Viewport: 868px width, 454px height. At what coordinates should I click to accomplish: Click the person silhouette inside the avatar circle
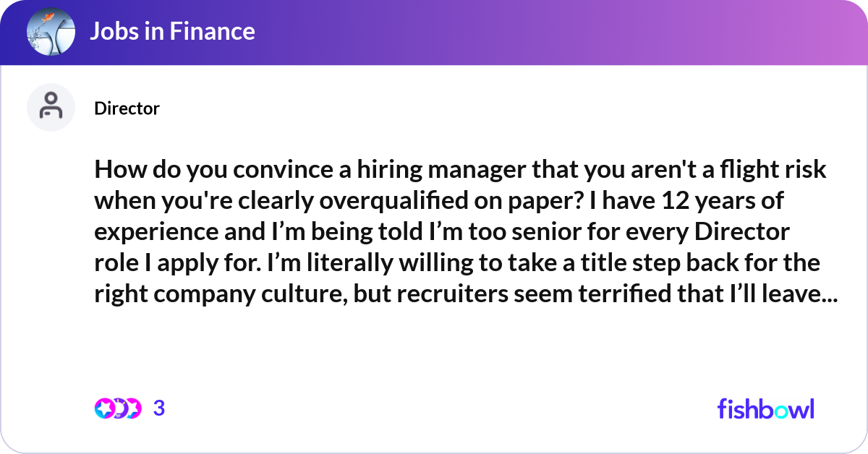(x=51, y=106)
